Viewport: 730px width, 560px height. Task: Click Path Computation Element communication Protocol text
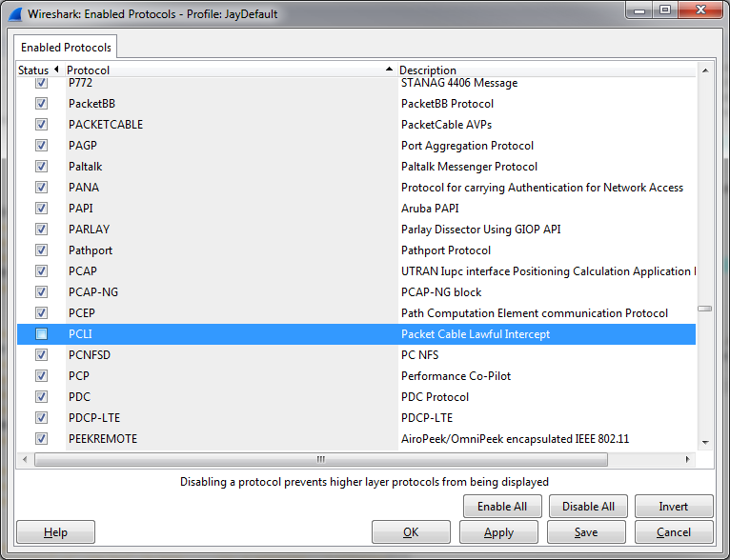coord(535,313)
